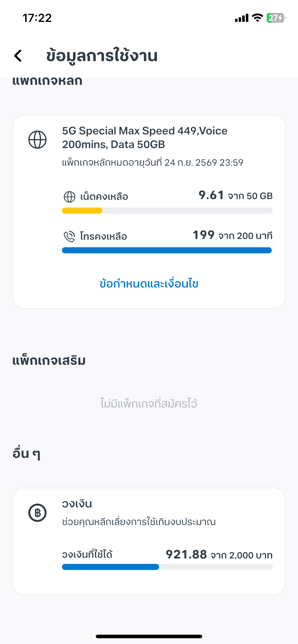The height and width of the screenshot is (644, 298).
Task: Tap the 5G Special Max Speed package title
Action: (145, 138)
